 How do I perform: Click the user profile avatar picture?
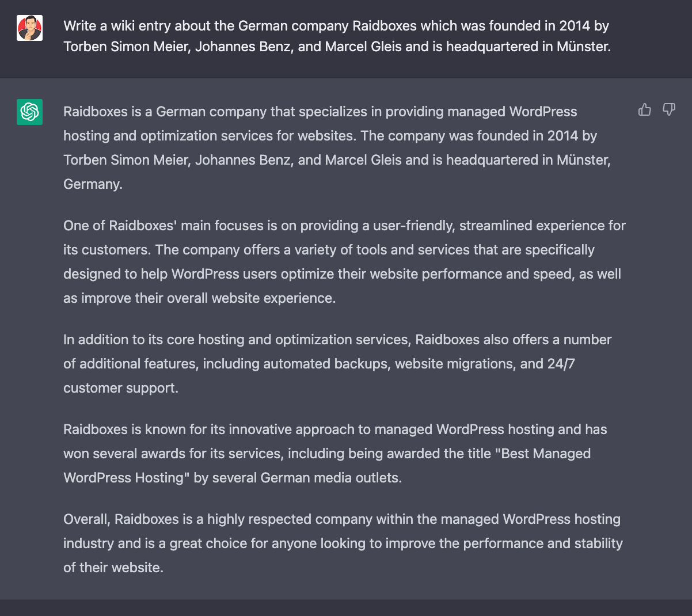29,28
